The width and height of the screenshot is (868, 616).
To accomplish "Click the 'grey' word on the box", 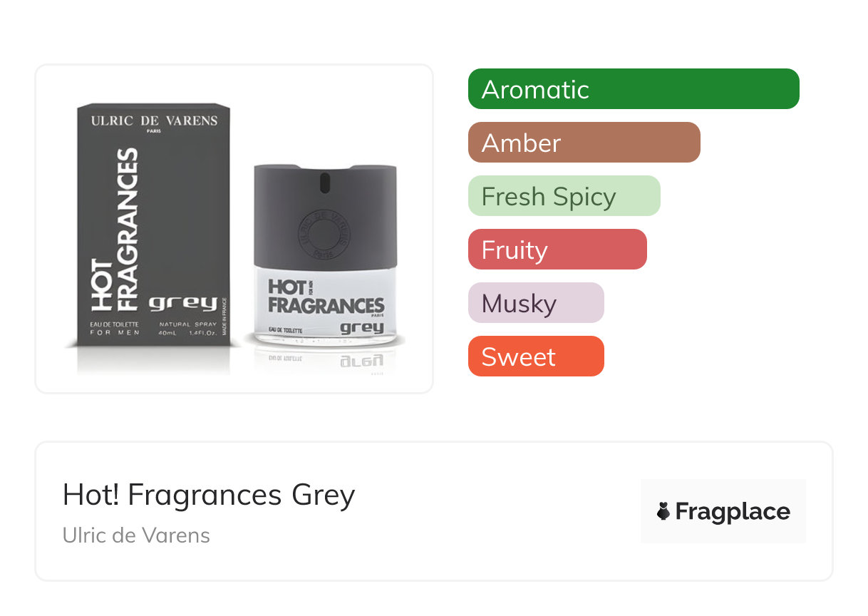I will point(182,303).
